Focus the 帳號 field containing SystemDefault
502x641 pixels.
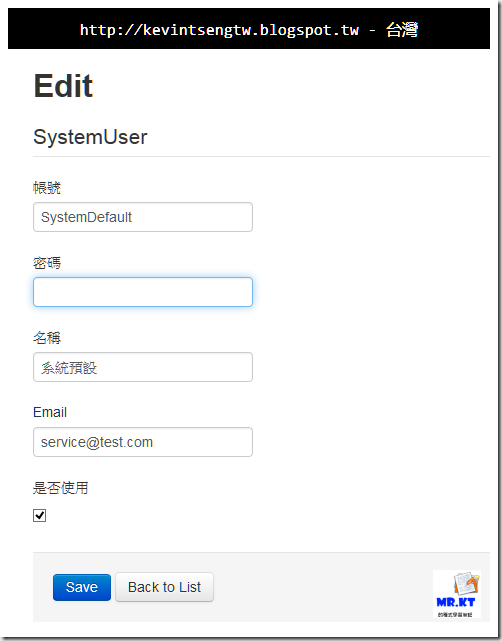(x=143, y=217)
